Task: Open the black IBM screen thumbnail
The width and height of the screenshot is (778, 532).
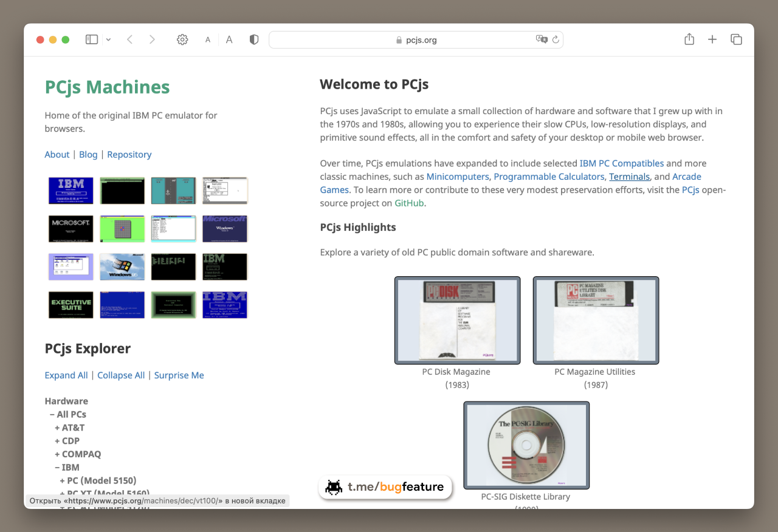Action: [225, 267]
